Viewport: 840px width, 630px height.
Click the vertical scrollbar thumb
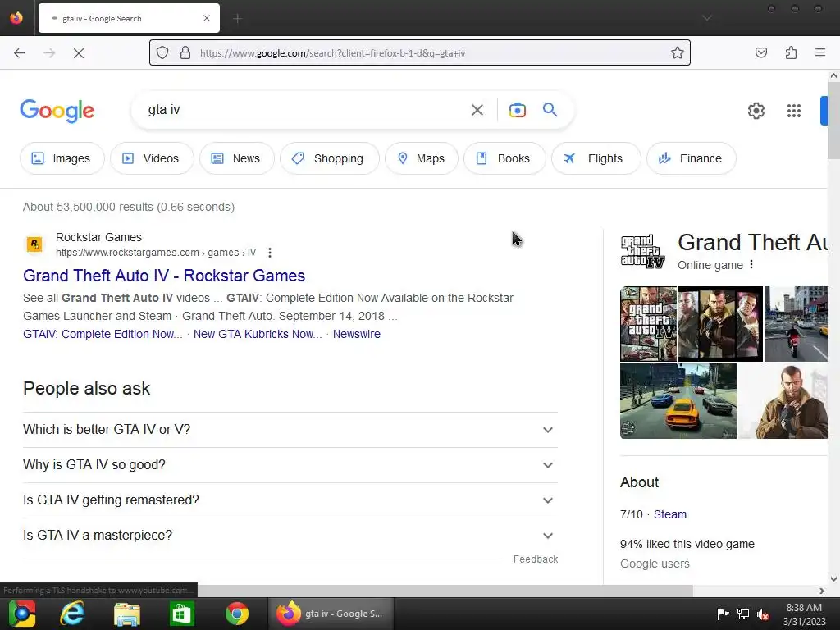click(x=833, y=121)
